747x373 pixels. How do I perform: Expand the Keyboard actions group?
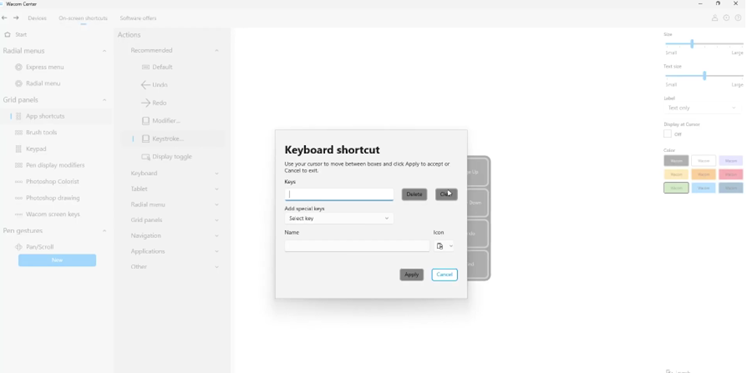click(x=217, y=173)
